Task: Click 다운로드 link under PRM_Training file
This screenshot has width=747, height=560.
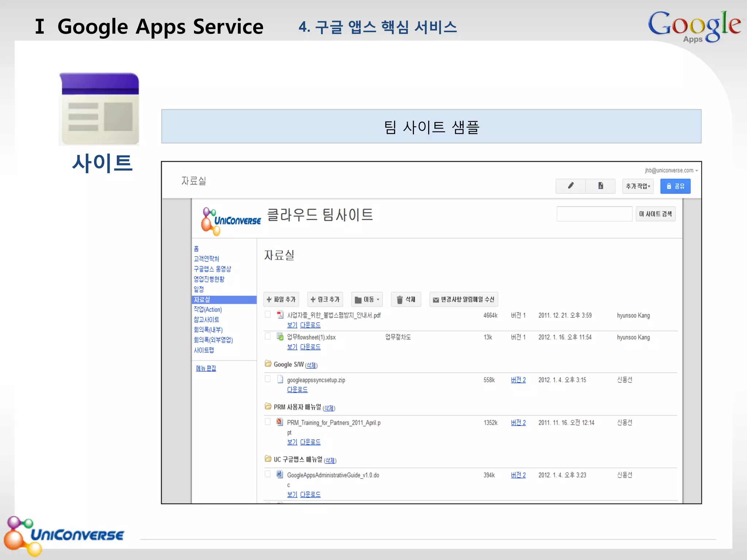Action: click(x=310, y=442)
